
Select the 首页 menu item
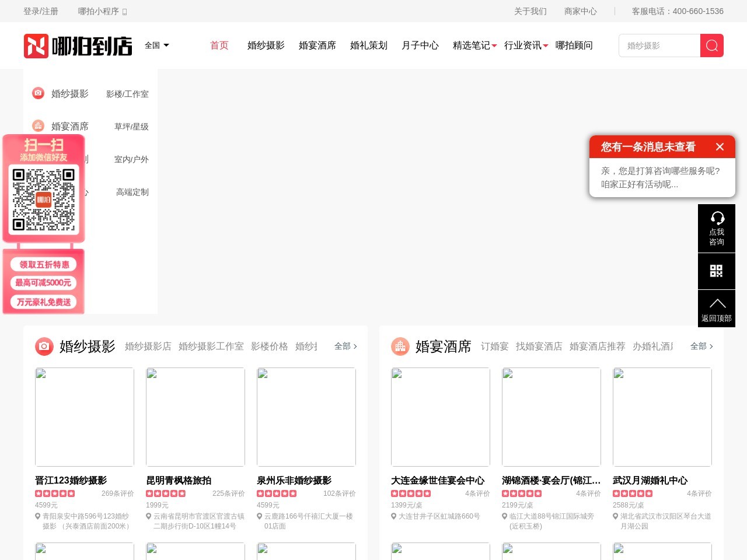click(219, 45)
